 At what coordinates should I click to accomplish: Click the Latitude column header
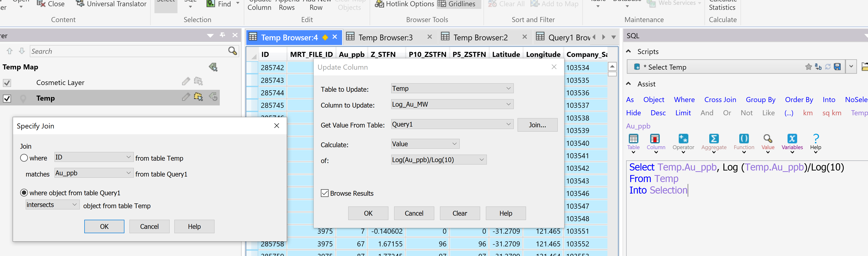[506, 54]
